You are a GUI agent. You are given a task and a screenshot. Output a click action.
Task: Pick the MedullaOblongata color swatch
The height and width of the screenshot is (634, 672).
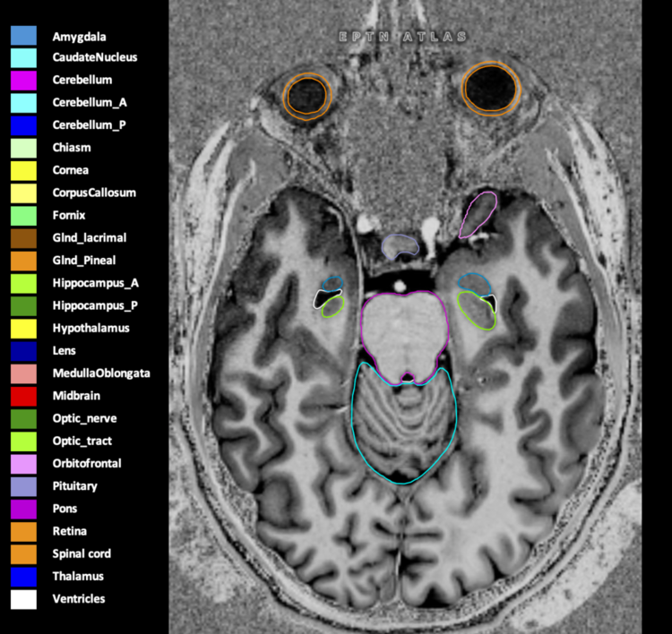[23, 374]
